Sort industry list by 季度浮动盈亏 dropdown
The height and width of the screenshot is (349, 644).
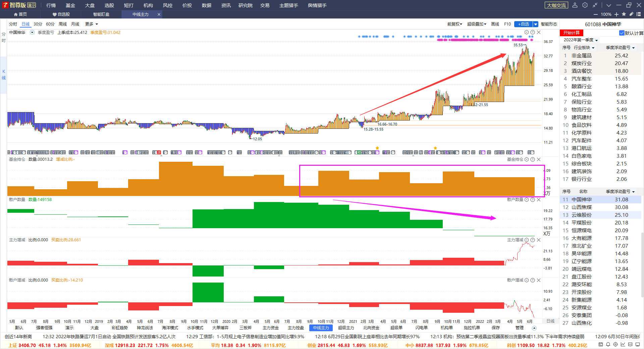[620, 48]
